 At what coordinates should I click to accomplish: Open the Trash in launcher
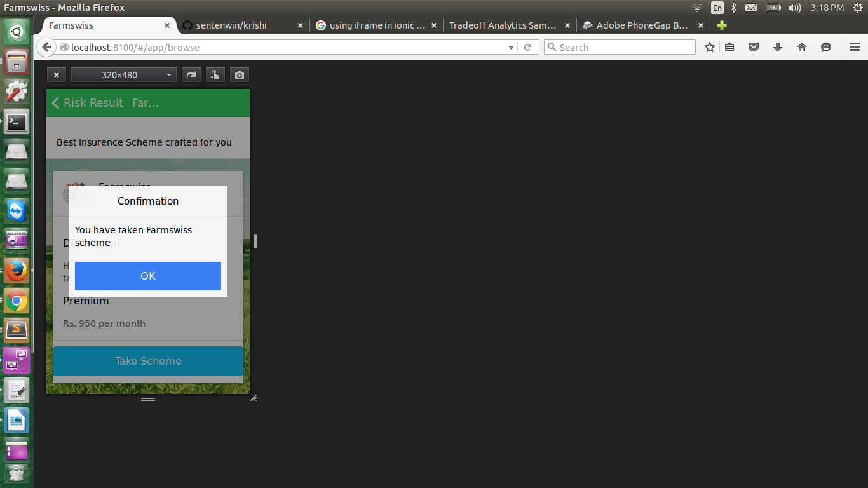tap(17, 475)
